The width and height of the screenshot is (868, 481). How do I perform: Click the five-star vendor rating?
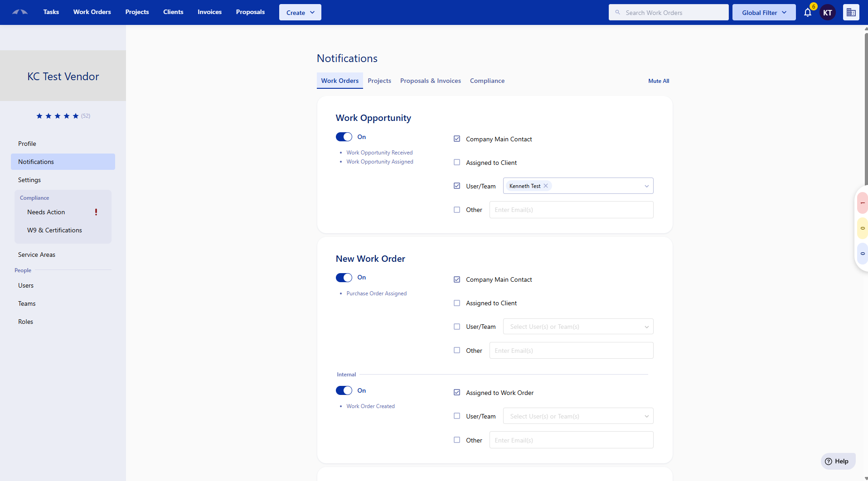[58, 116]
